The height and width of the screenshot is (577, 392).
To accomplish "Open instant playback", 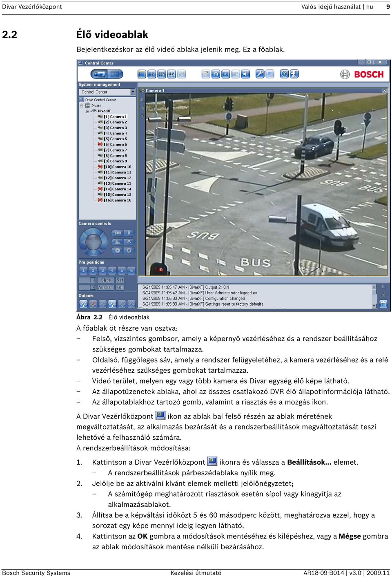I will click(225, 74).
